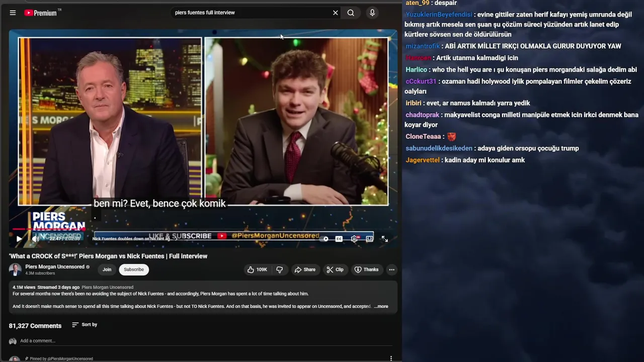
Task: Click the sort lines icon next to 'Sort by'
Action: pyautogui.click(x=75, y=325)
